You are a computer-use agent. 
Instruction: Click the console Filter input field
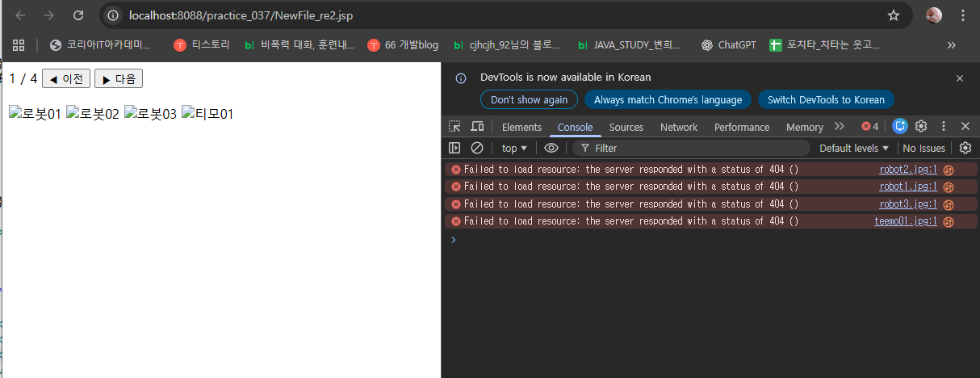coord(691,148)
